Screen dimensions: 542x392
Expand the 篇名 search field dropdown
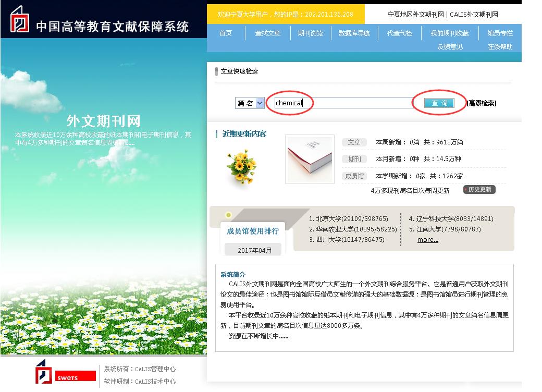click(x=250, y=103)
